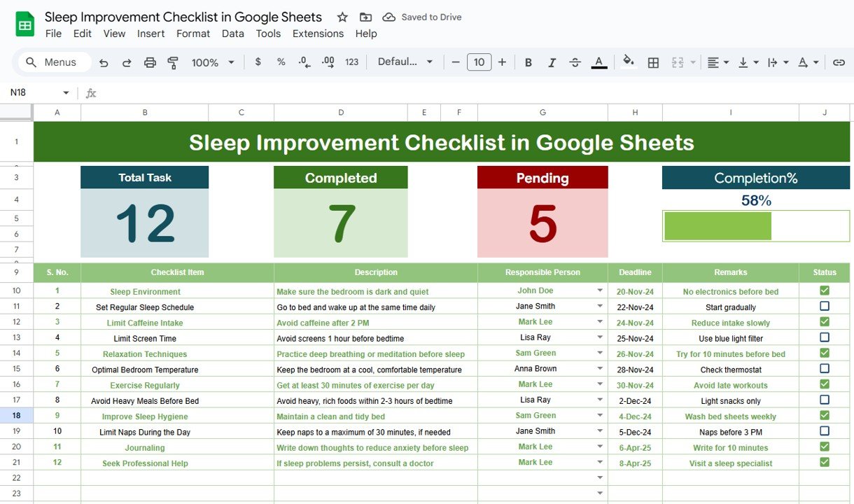854x504 pixels.
Task: Check the Optimal Bedroom Temperature status box
Action: click(x=825, y=368)
